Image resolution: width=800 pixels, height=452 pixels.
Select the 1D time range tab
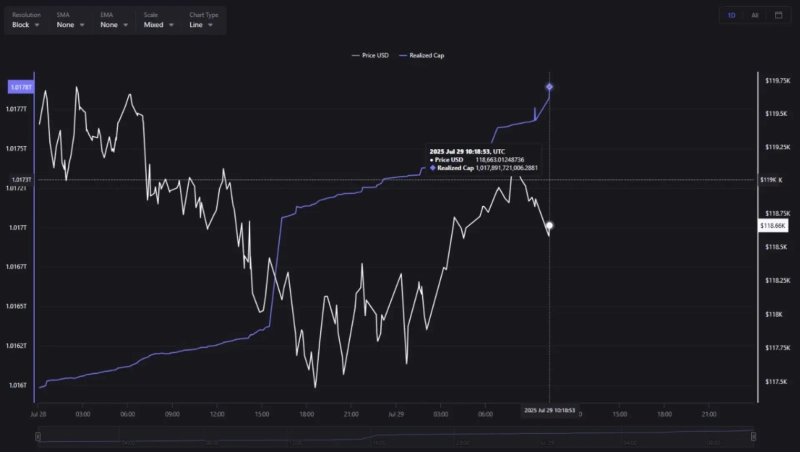click(732, 15)
